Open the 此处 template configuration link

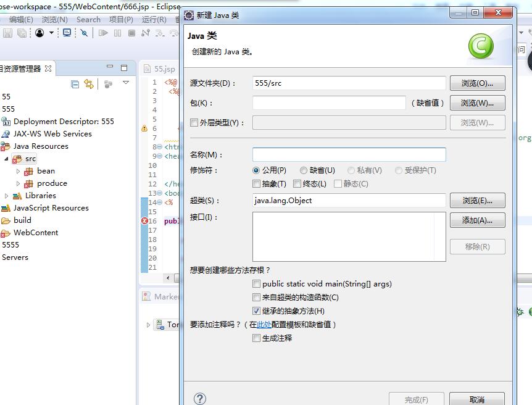264,325
